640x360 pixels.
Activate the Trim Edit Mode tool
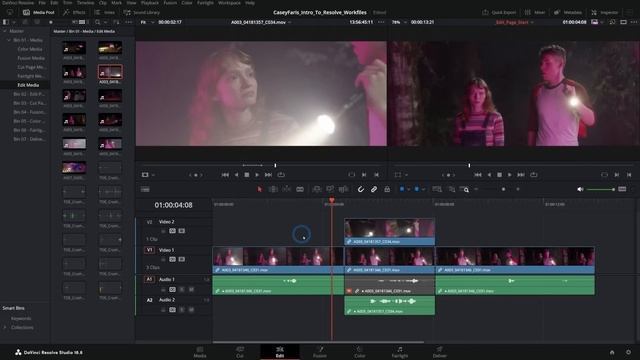click(273, 189)
